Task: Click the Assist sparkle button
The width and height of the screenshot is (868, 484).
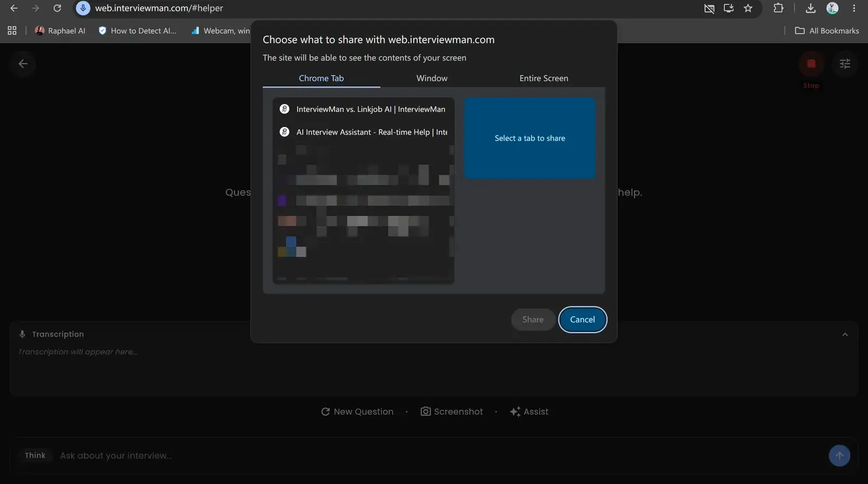Action: [529, 412]
